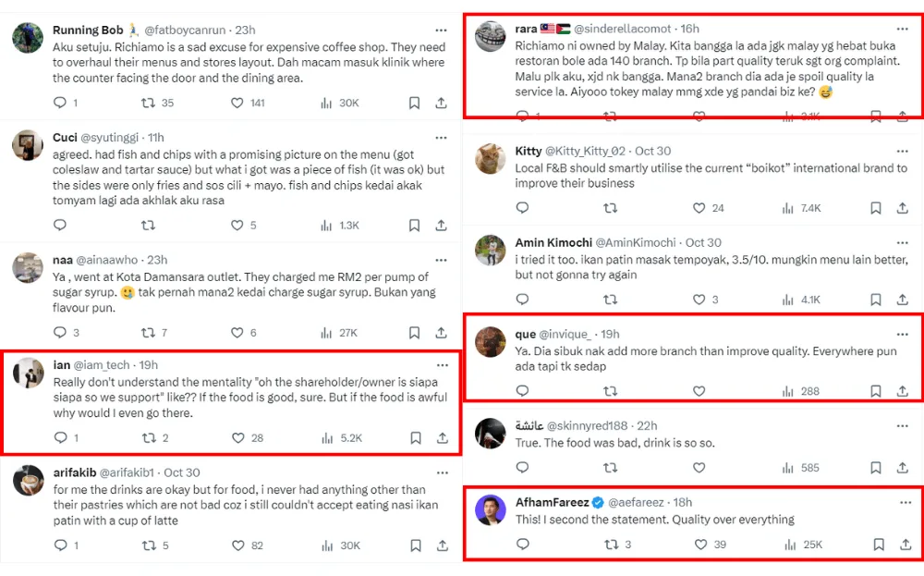The width and height of the screenshot is (924, 576).
Task: Open AfhamFareez's profile picture
Action: [490, 510]
